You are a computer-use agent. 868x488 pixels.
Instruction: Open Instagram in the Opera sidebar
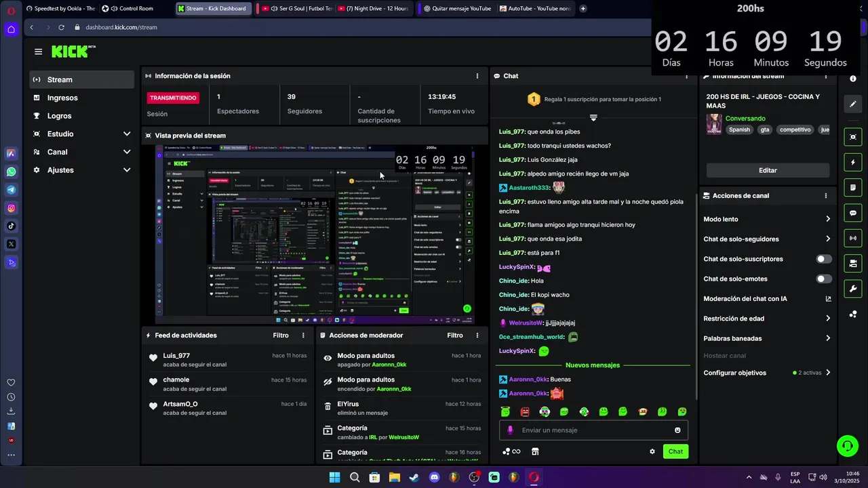click(x=11, y=208)
